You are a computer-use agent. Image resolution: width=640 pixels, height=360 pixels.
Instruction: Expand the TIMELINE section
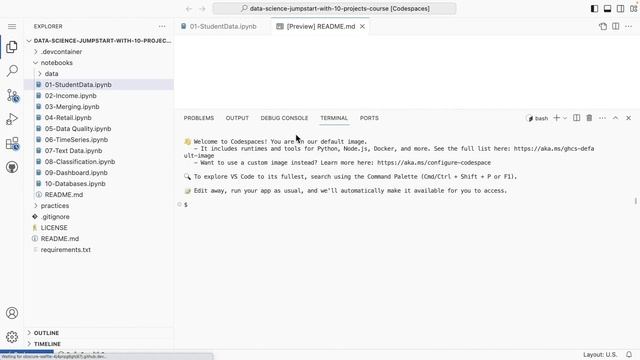tap(99, 344)
